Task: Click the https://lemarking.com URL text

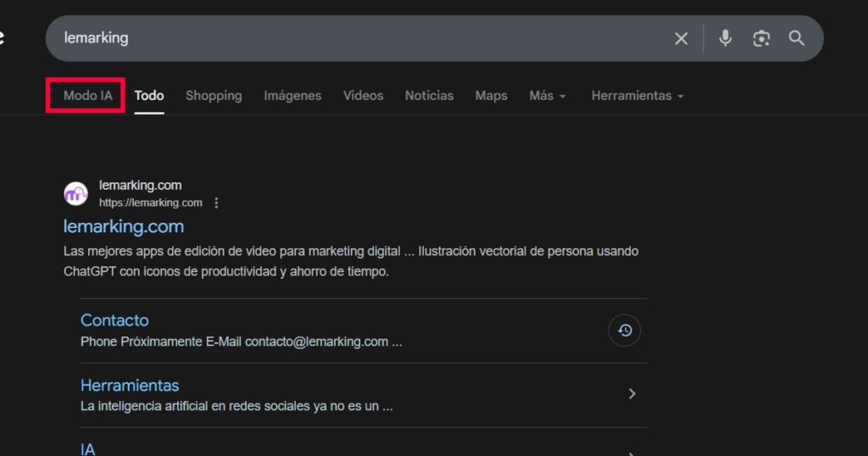Action: click(151, 203)
